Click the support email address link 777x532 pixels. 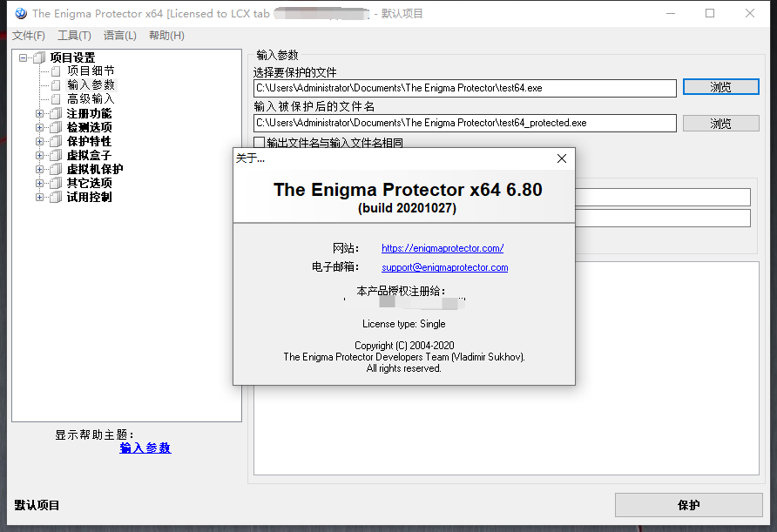(444, 267)
